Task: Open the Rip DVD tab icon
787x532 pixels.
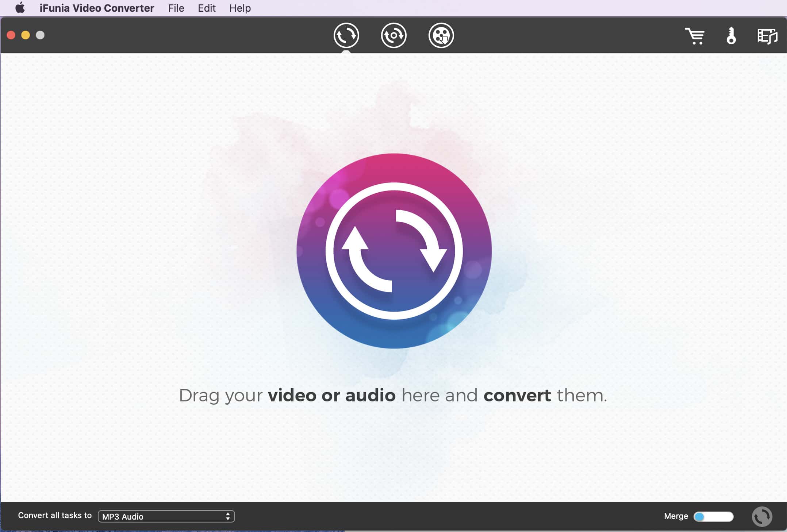Action: [x=393, y=35]
